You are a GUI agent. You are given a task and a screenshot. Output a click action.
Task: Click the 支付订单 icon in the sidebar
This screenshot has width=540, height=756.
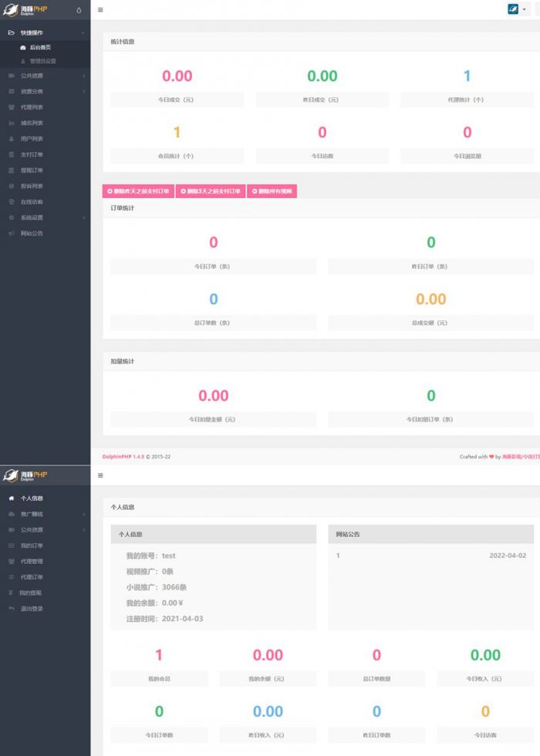tap(12, 155)
